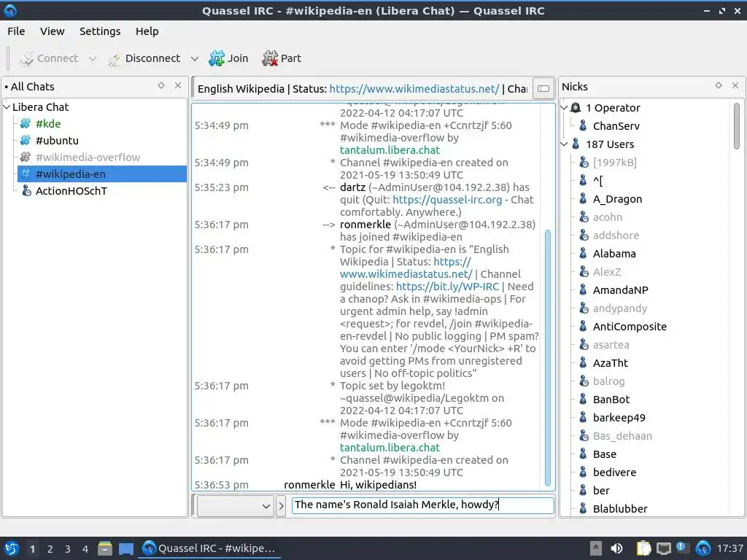This screenshot has width=747, height=560.
Task: Select user AmandaNP in Nicks
Action: [x=620, y=290]
